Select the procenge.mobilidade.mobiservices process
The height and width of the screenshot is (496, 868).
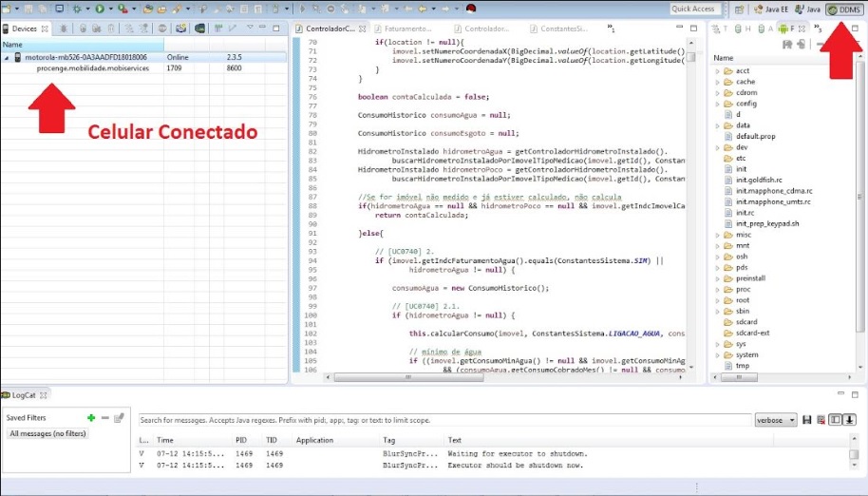(92, 68)
